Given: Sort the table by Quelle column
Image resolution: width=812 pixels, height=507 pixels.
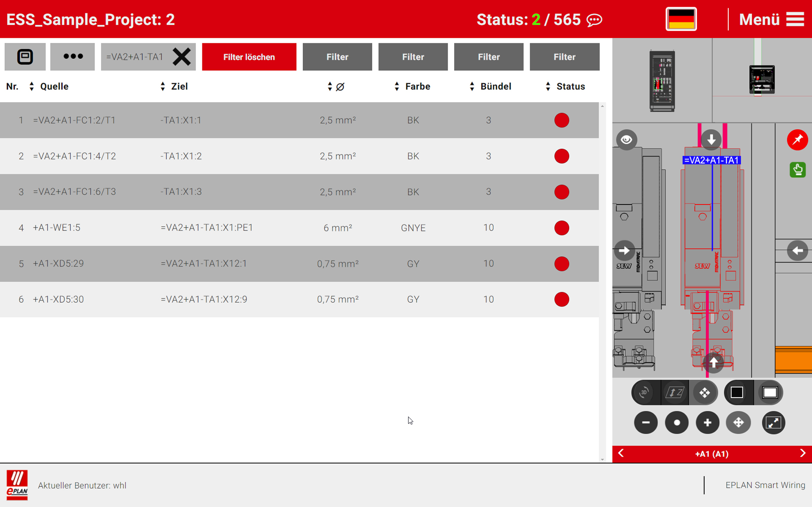Looking at the screenshot, I should coord(32,86).
